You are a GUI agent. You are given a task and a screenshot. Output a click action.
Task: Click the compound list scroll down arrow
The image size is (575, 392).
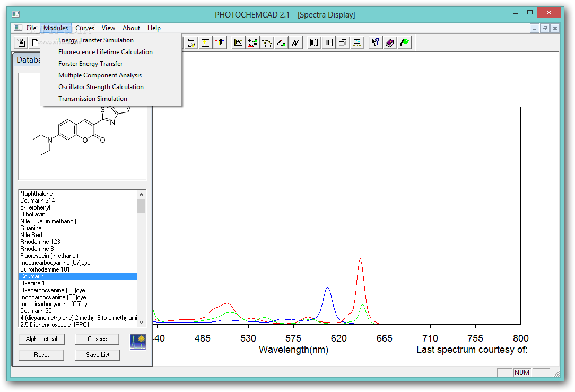[x=142, y=323]
